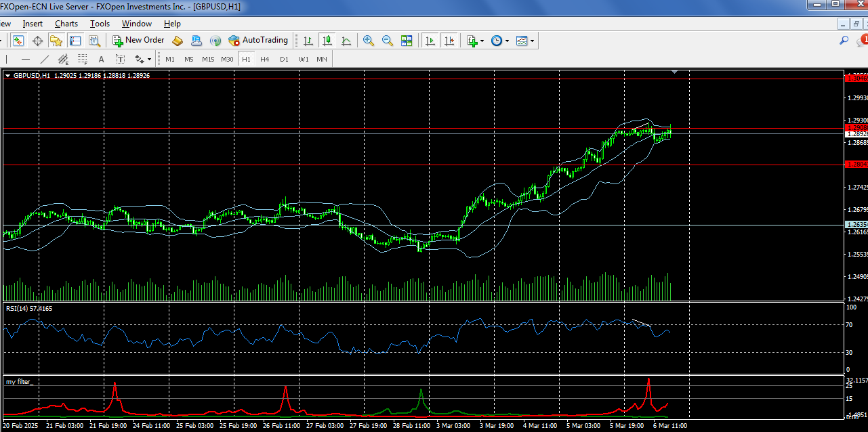Image resolution: width=868 pixels, height=432 pixels.
Task: Open the Templates dropdown
Action: tap(524, 41)
